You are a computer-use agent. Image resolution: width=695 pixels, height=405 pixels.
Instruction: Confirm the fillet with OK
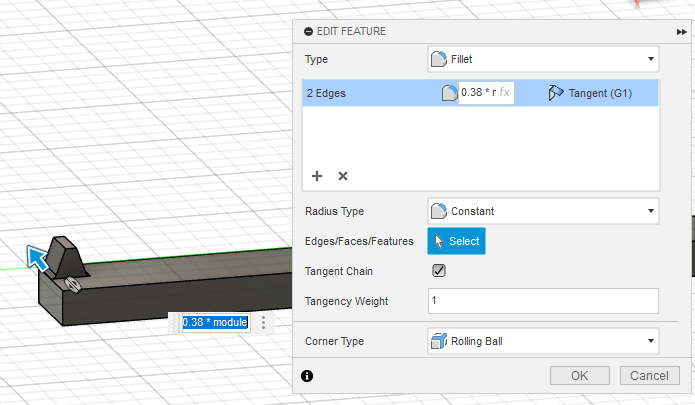580,376
